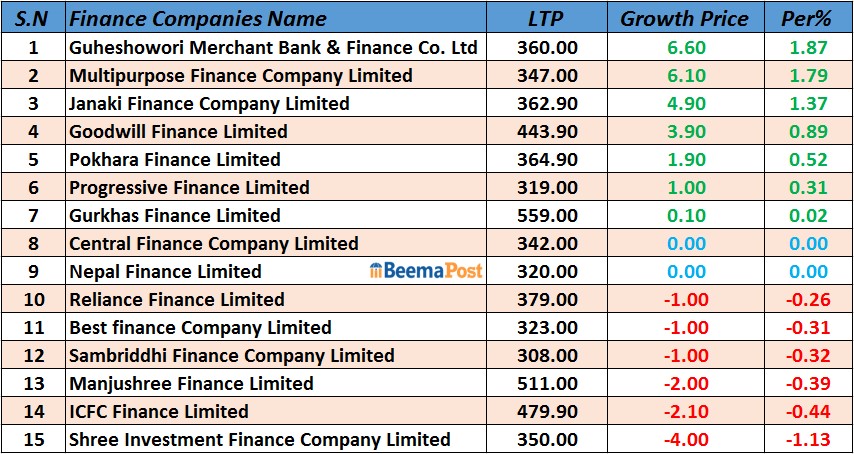Click Nepal Finance Limited LTP 320.00
Viewport: 854px width, 454px height.
point(547,271)
